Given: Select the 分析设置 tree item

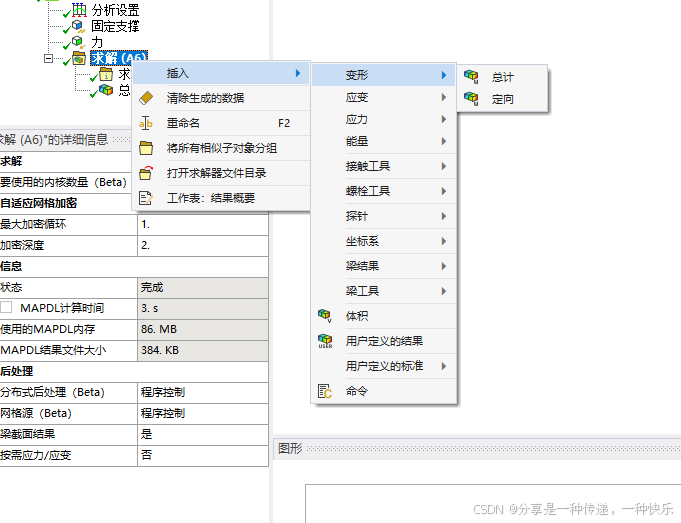Looking at the screenshot, I should click(x=115, y=10).
